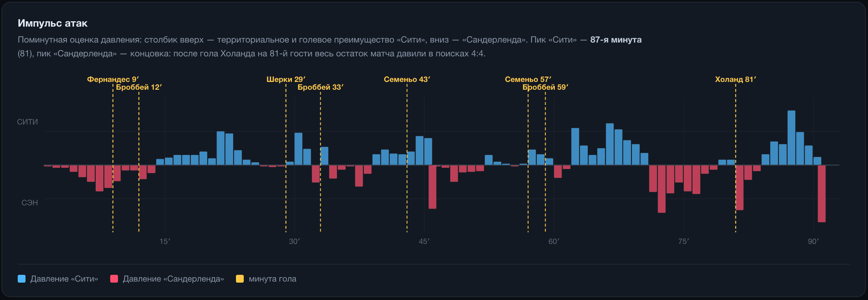The image size is (868, 300).
Task: Select the Шерки 29′ goal marker label
Action: (x=286, y=79)
